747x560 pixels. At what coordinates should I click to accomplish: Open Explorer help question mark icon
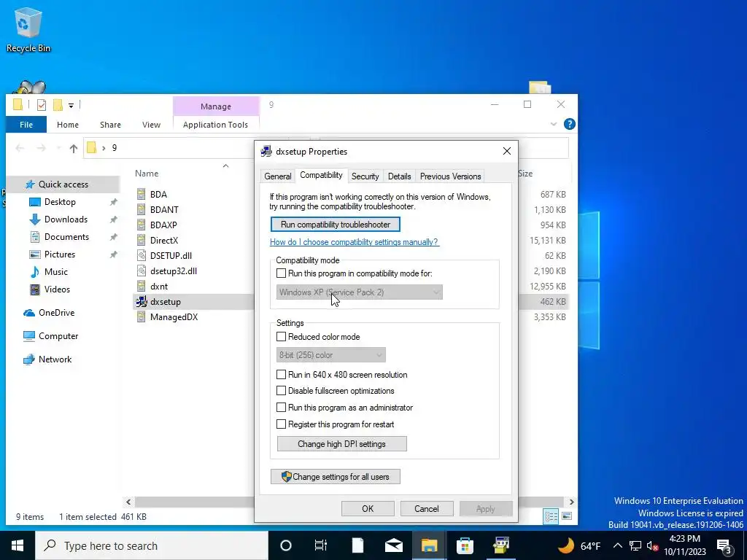coord(569,124)
